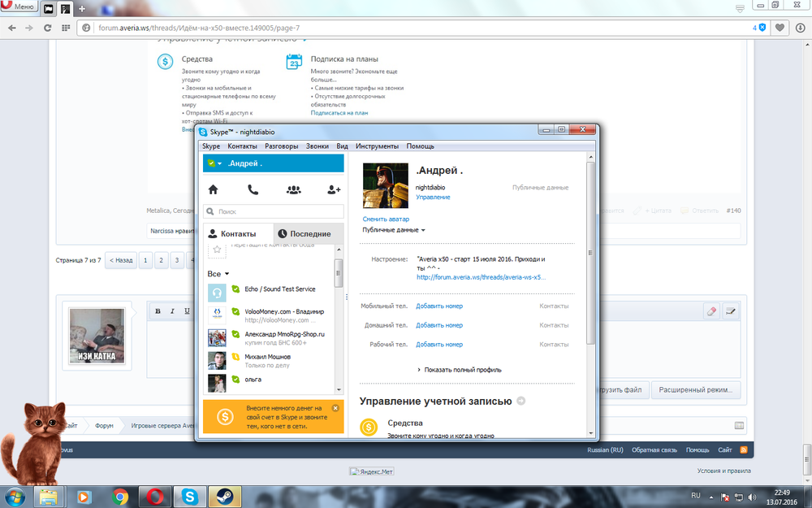Go back with the Opera back arrow
This screenshot has height=508, width=812.
tap(12, 28)
